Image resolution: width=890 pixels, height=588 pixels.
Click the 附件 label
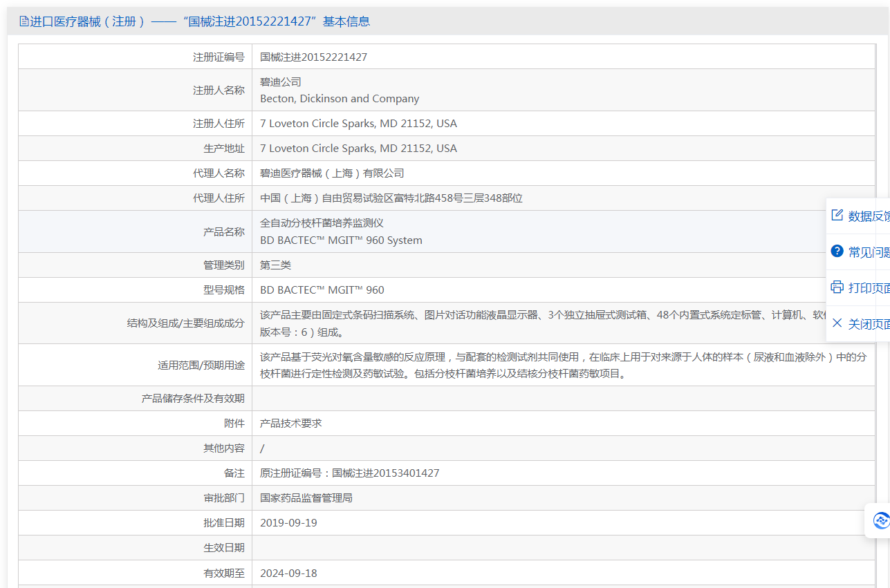click(x=234, y=423)
